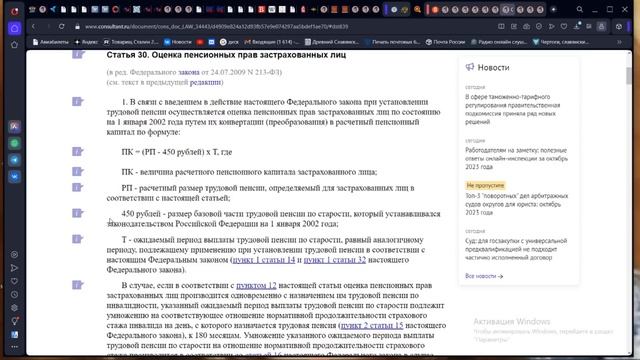
Task: Open the Товарищ Сталин bookmark
Action: click(x=131, y=42)
